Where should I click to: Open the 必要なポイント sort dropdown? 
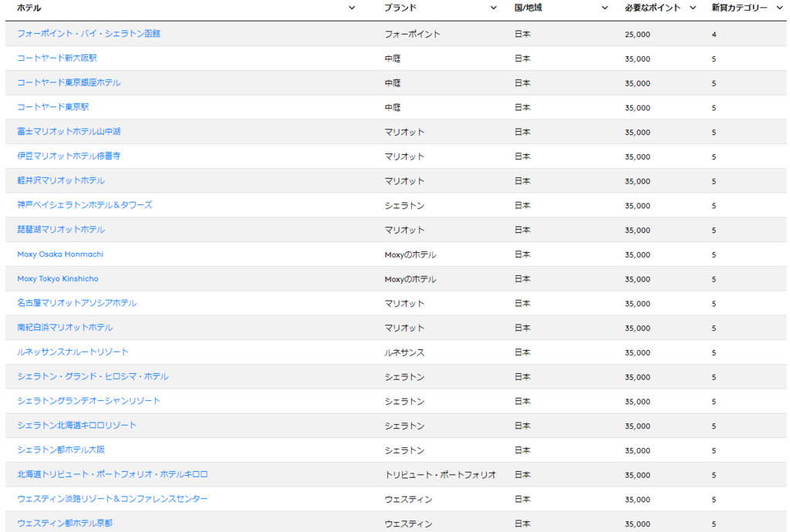[x=691, y=8]
